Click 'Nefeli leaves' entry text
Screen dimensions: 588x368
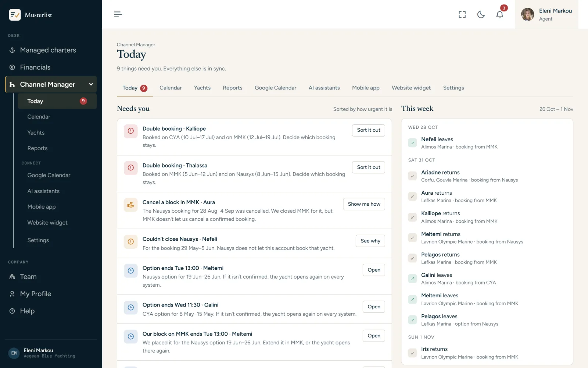(437, 139)
